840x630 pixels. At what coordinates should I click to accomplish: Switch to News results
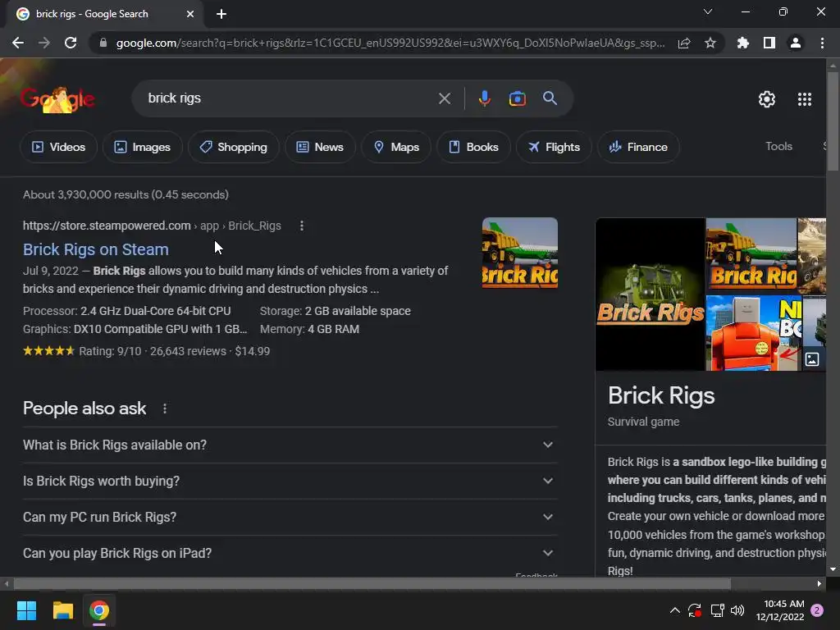[x=320, y=147]
